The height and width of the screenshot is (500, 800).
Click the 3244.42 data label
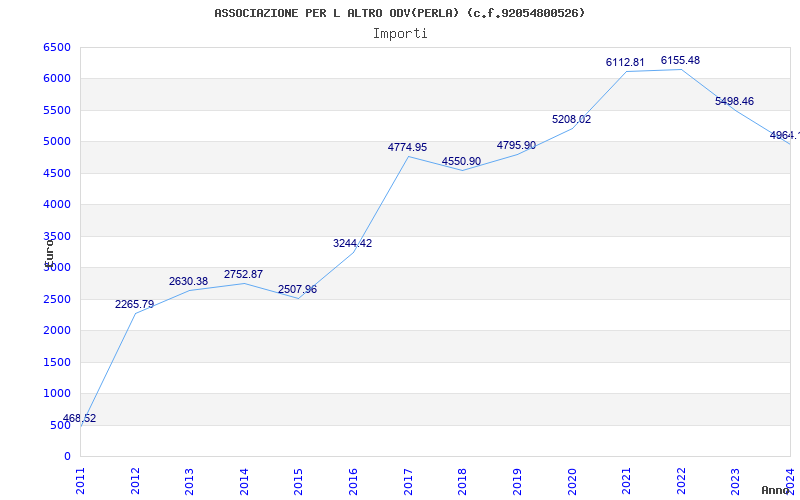click(x=353, y=243)
